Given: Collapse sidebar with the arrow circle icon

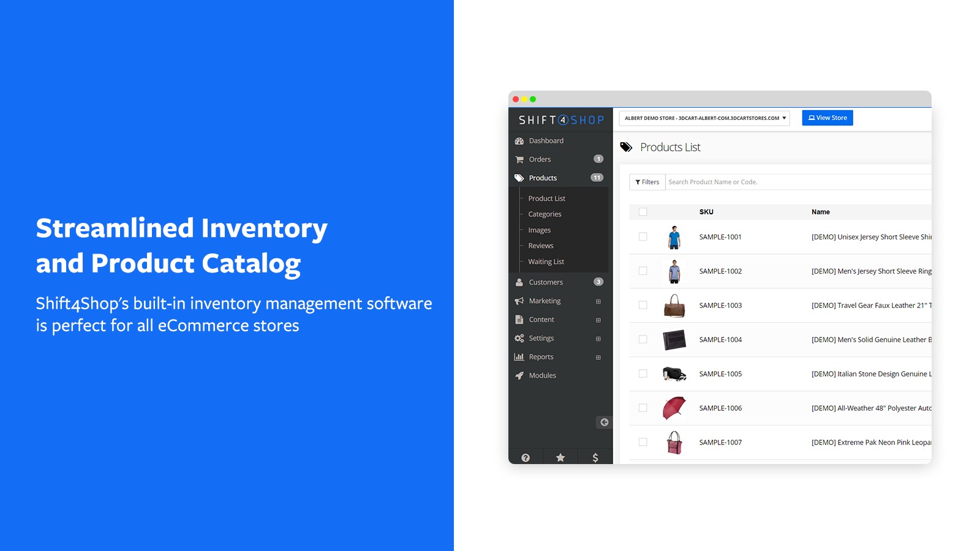Looking at the screenshot, I should tap(604, 422).
